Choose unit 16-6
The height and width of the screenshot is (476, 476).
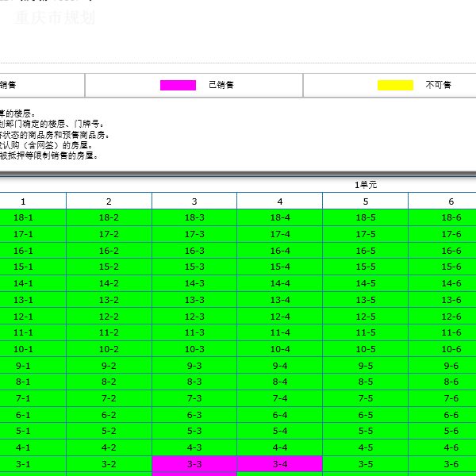(443, 251)
